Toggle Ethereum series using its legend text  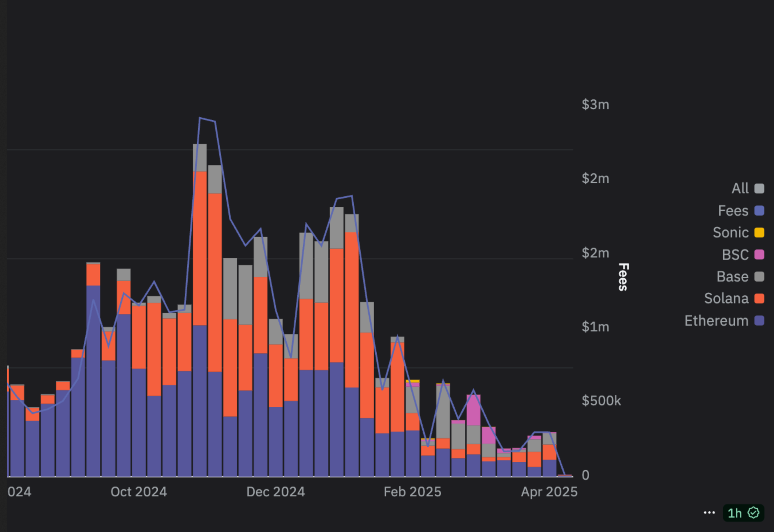716,321
